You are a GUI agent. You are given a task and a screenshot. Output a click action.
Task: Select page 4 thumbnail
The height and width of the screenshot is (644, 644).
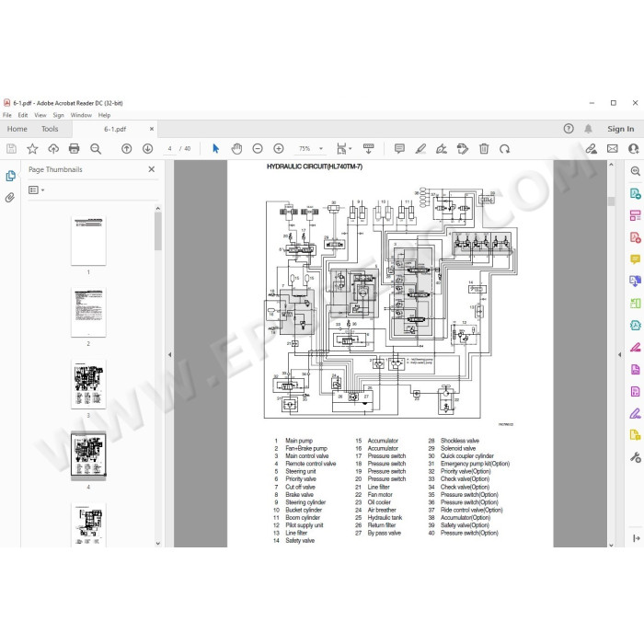tap(88, 456)
